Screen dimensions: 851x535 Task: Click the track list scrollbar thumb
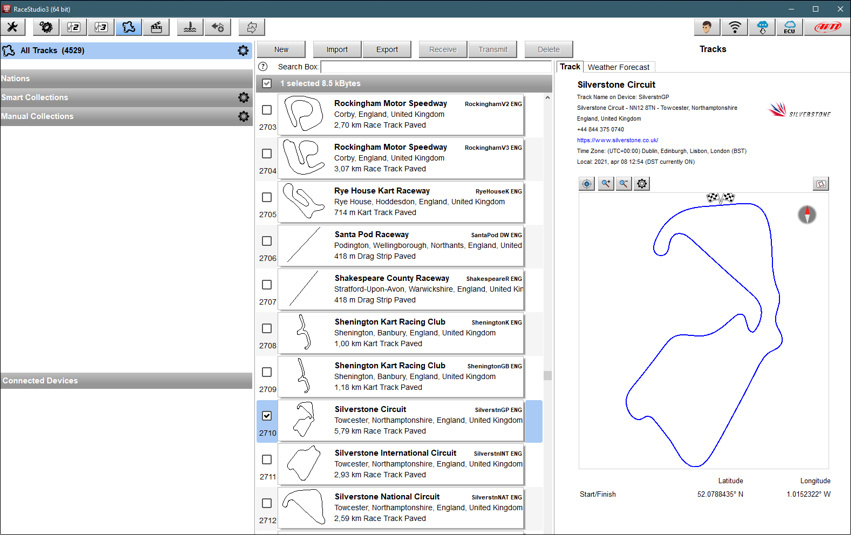(x=548, y=375)
